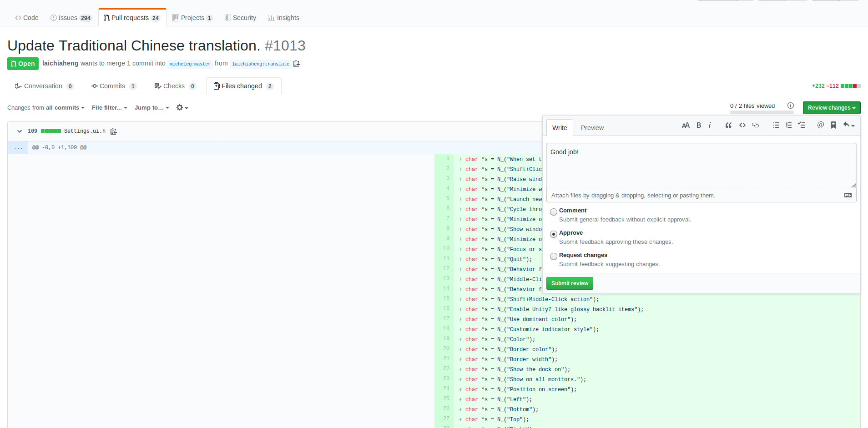This screenshot has height=428, width=868.
Task: Switch to the Commits tab
Action: (114, 86)
